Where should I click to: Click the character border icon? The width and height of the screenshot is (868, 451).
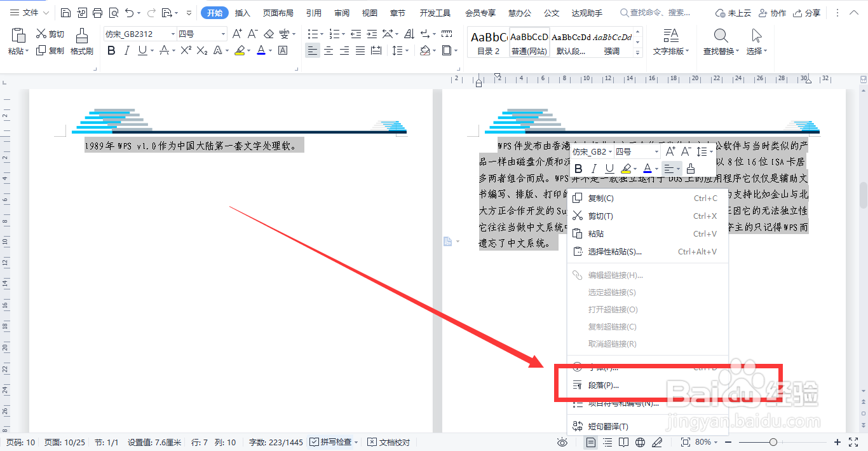point(283,50)
